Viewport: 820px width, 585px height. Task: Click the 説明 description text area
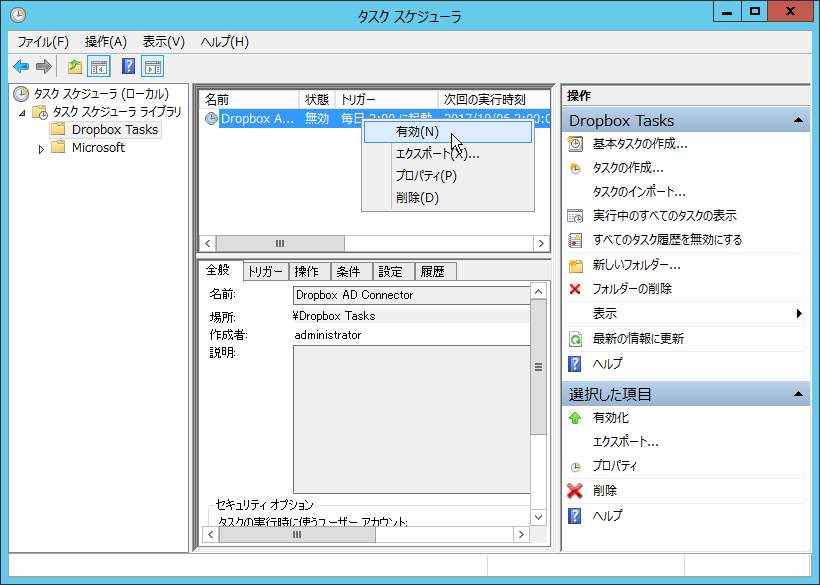(412, 419)
